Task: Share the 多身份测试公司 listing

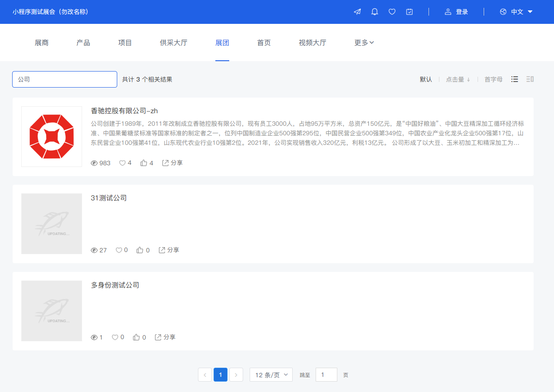Action: (165, 337)
